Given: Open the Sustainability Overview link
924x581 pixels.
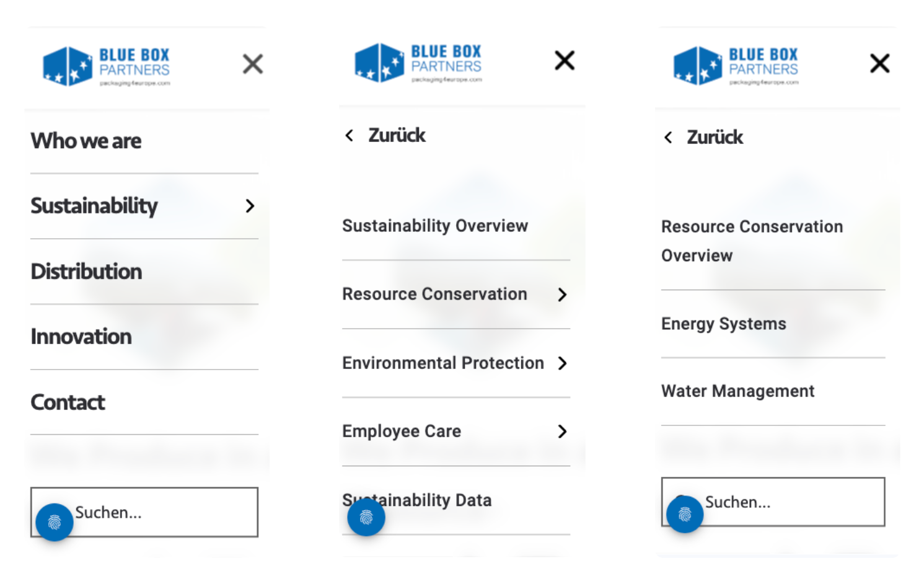Looking at the screenshot, I should [x=435, y=226].
